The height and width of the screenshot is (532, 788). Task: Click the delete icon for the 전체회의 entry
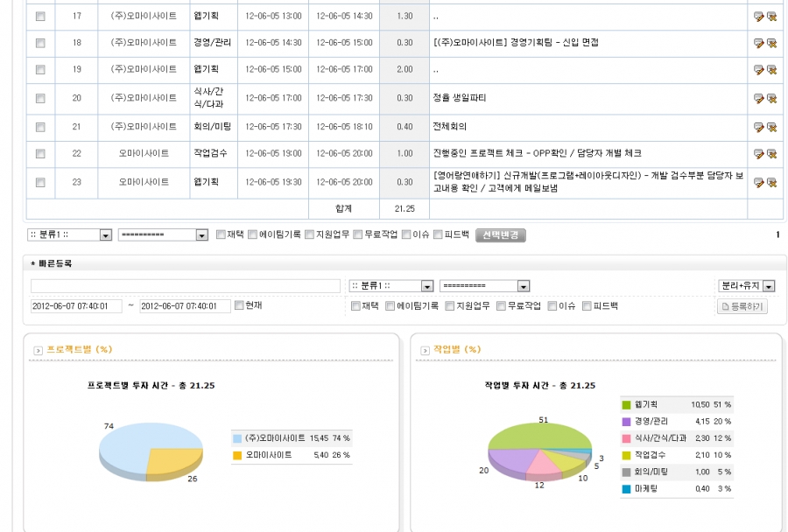(771, 127)
